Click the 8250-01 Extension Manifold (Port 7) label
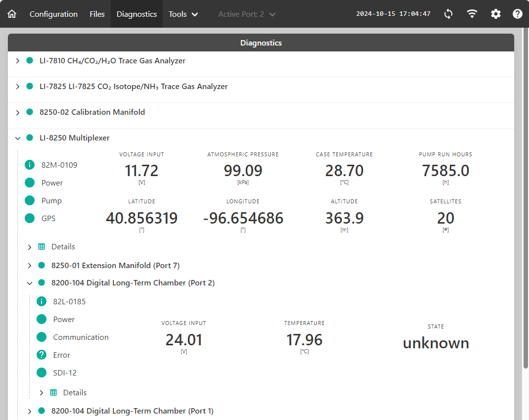This screenshot has width=529, height=420. [x=115, y=265]
